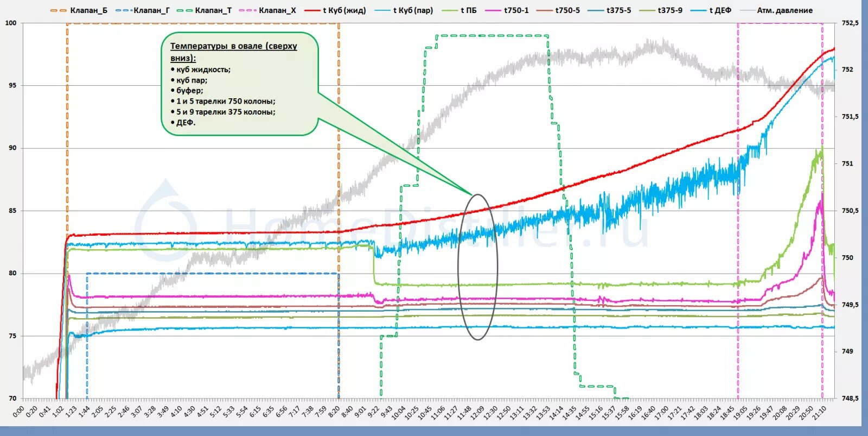The width and height of the screenshot is (868, 436).
Task: Click right axis value 751
Action: (x=847, y=163)
